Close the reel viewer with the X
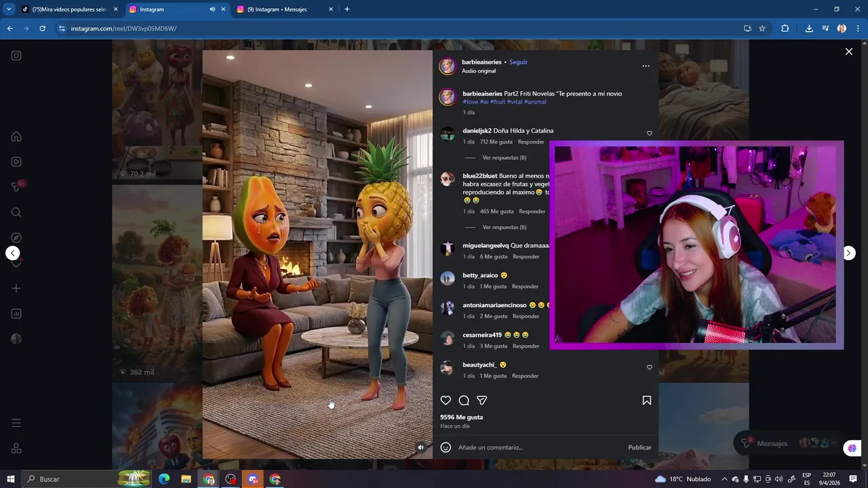 [x=849, y=52]
